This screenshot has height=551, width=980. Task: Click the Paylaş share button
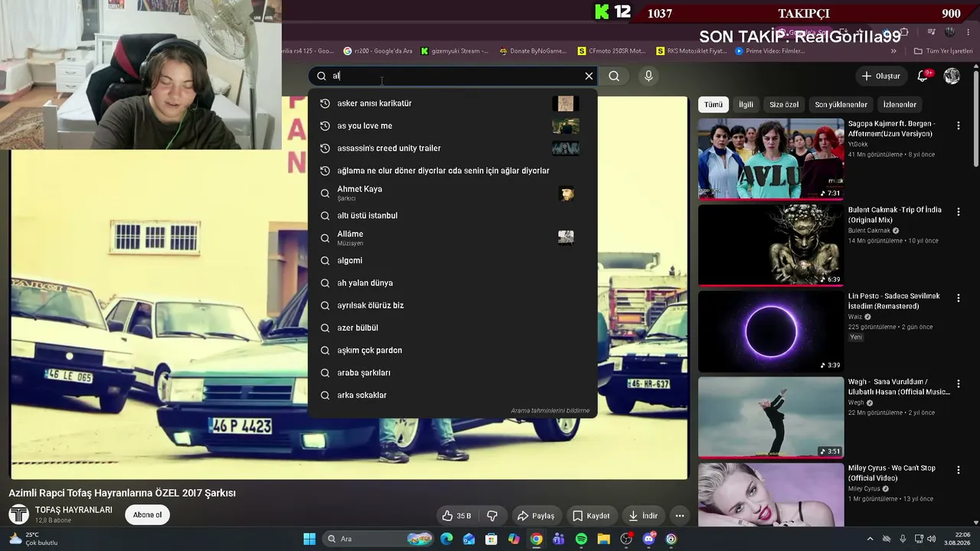coord(536,516)
